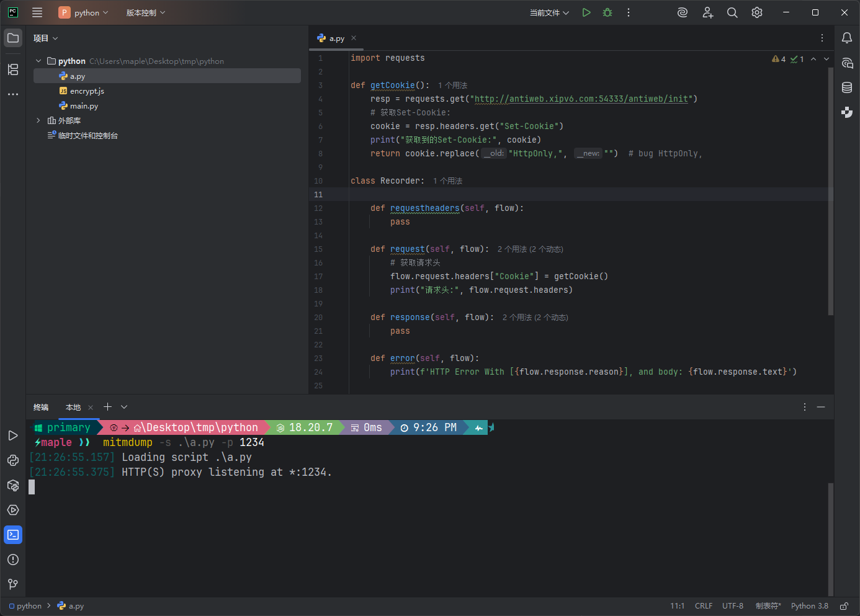Open the Services tool window
Viewport: 860px width, 616px height.
coord(13,510)
